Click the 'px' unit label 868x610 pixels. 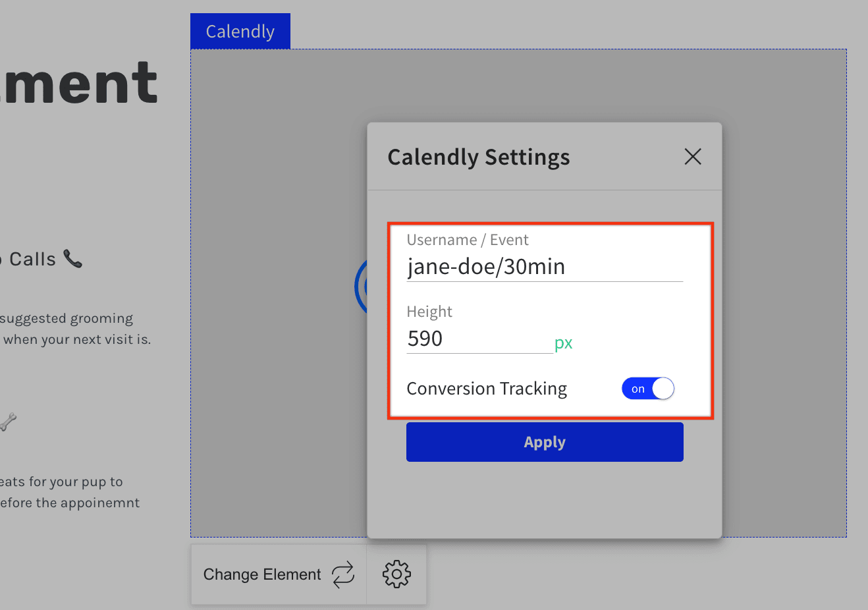tap(564, 343)
